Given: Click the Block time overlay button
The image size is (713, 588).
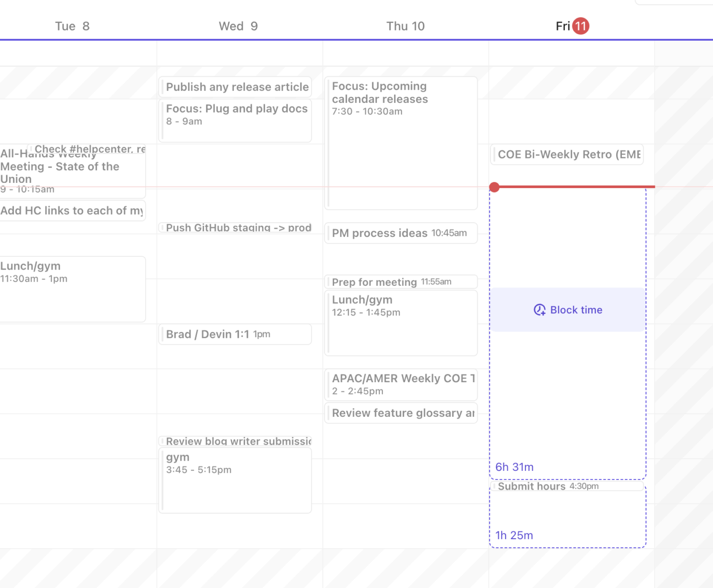Looking at the screenshot, I should pyautogui.click(x=567, y=310).
